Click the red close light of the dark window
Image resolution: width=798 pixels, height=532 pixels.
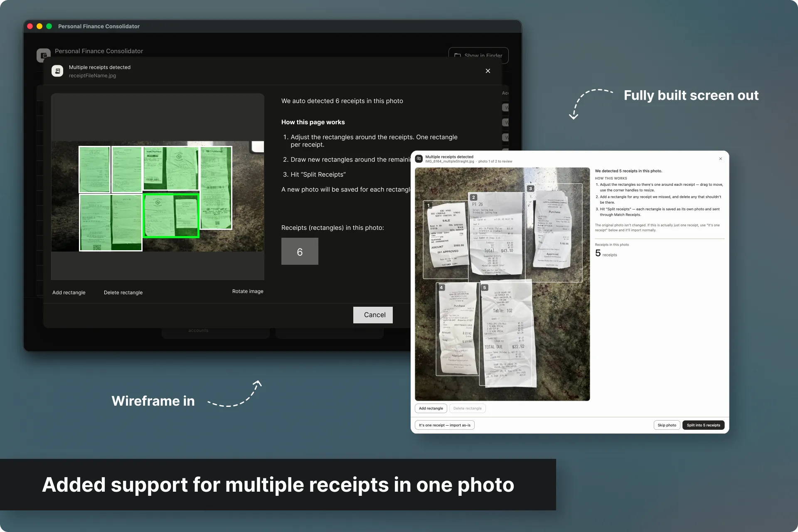tap(30, 26)
